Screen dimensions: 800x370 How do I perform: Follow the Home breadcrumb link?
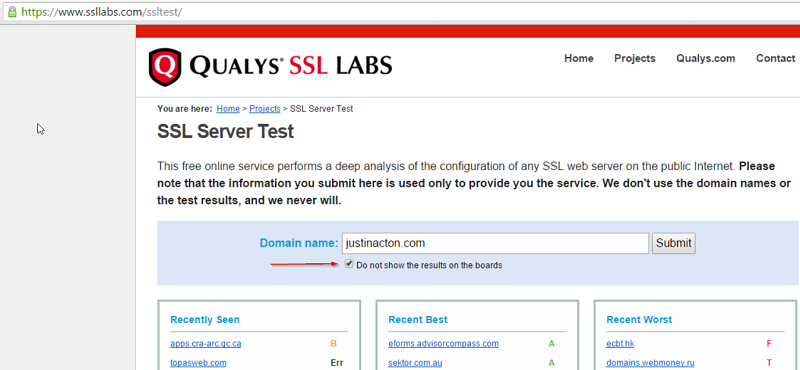pos(228,109)
